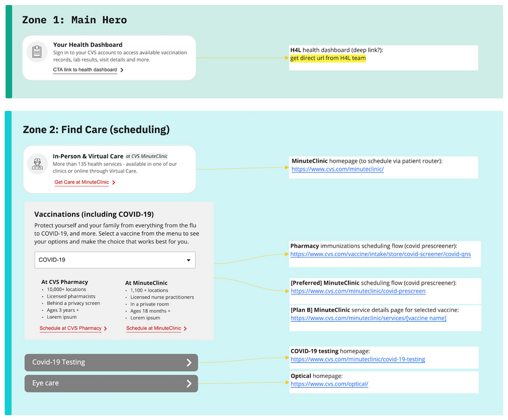Click the 'Zone 1: Main Hero' heading
508x420 pixels.
[74, 20]
